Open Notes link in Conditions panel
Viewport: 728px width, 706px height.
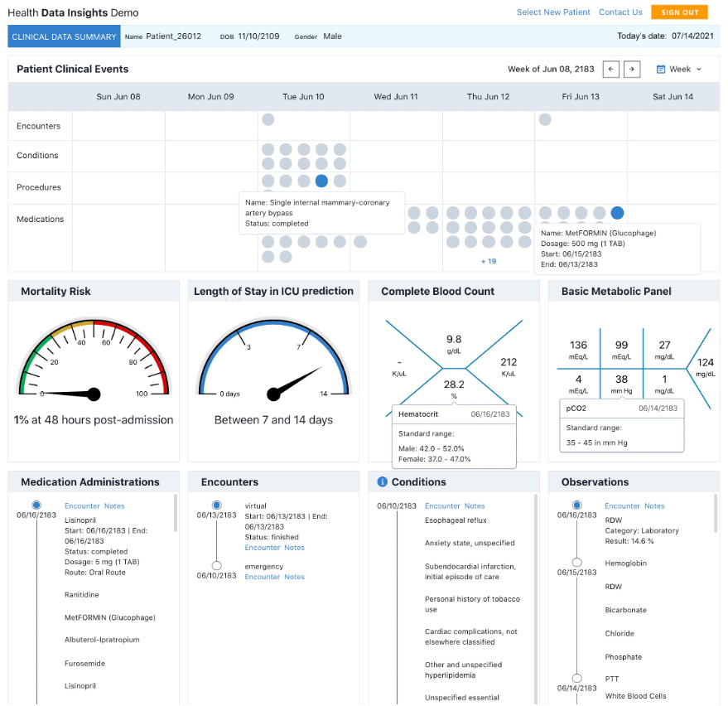click(x=475, y=505)
